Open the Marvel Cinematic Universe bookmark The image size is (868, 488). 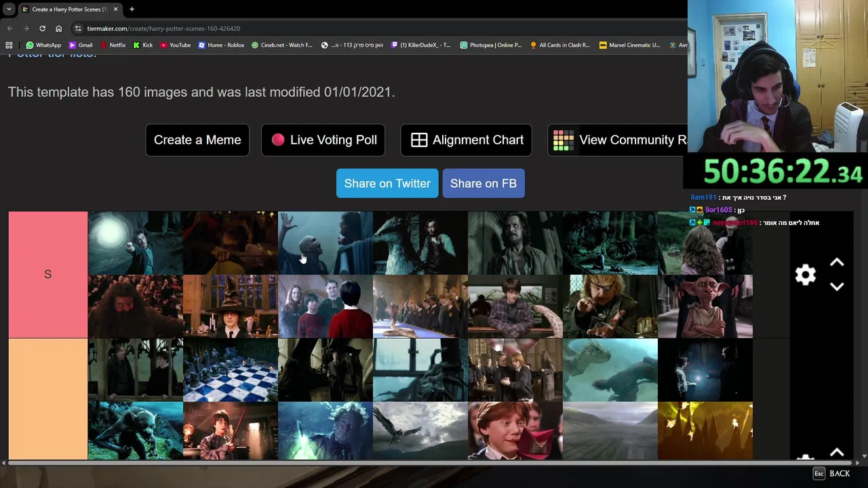[x=629, y=45]
